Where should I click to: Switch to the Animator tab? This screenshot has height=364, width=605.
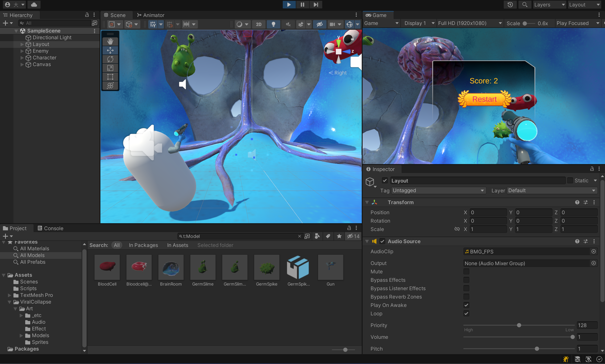(x=150, y=15)
